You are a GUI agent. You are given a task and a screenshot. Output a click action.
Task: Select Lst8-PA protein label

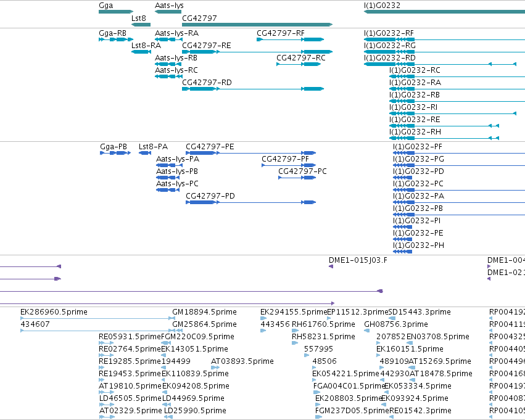point(153,147)
